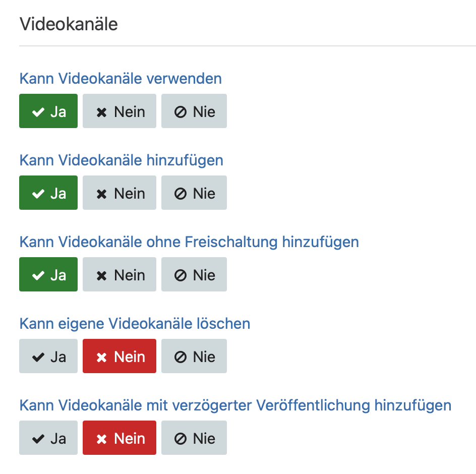Set 'Kann eigene Videokanäle löschen' to Nie
The width and height of the screenshot is (476, 474).
click(194, 356)
